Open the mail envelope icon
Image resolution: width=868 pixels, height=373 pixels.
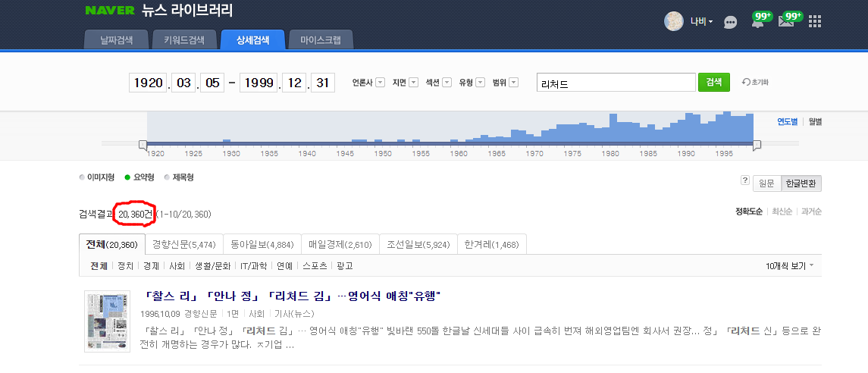tap(785, 22)
